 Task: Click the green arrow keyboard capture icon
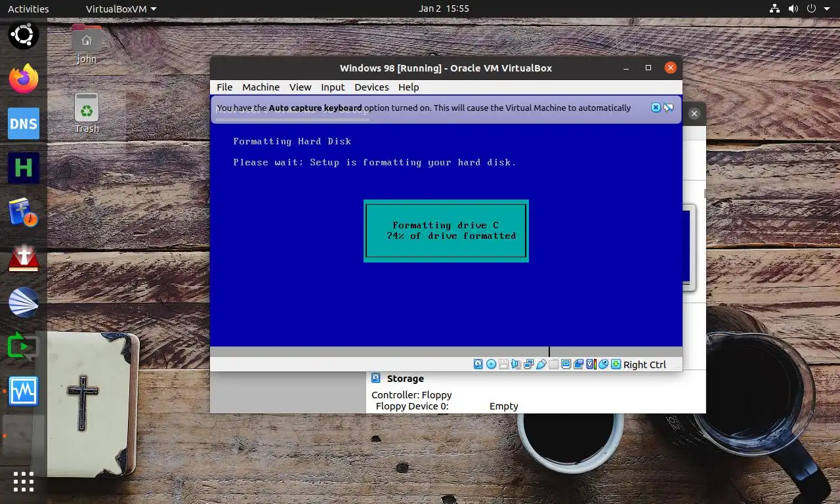(x=616, y=364)
